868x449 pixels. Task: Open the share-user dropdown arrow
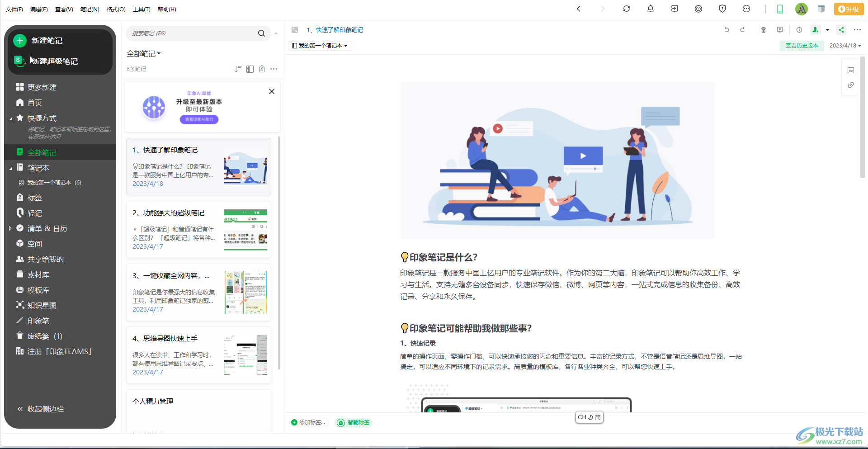point(828,30)
